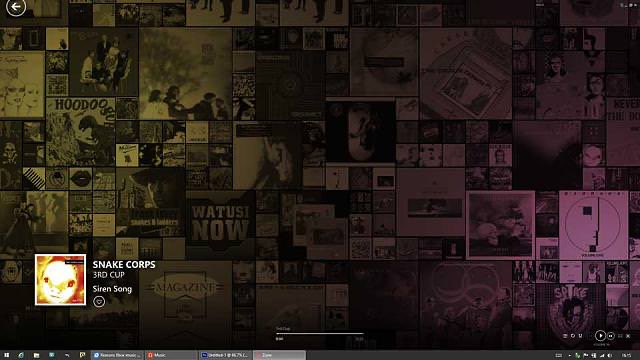Viewport: 640px width, 360px height.
Task: Open the Spike album tile
Action: point(570,312)
